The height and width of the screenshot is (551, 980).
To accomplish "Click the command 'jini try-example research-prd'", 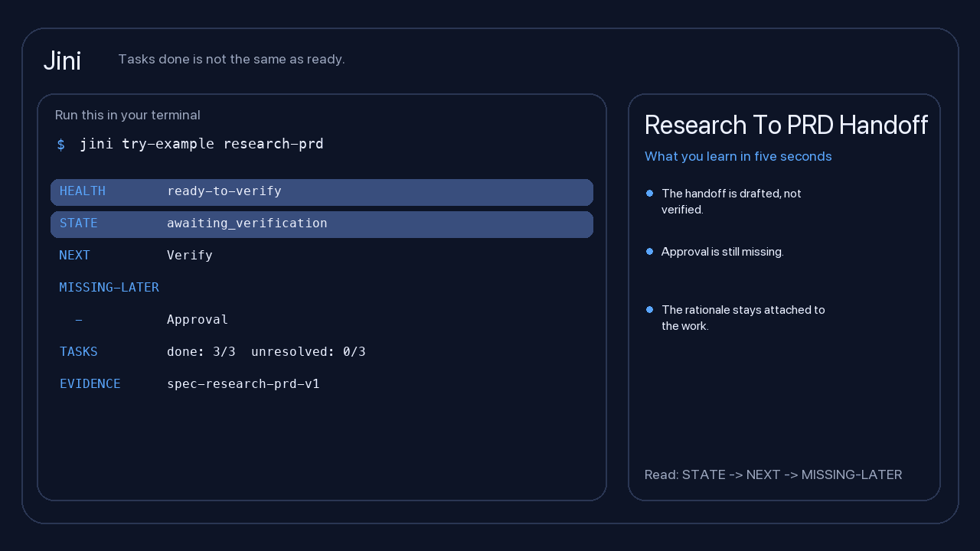I will 201,144.
